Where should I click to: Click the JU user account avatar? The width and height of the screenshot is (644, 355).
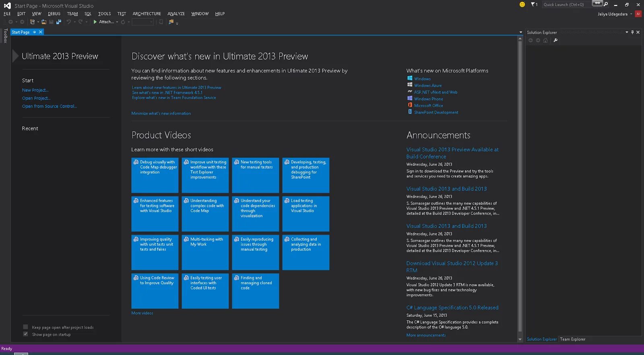638,14
